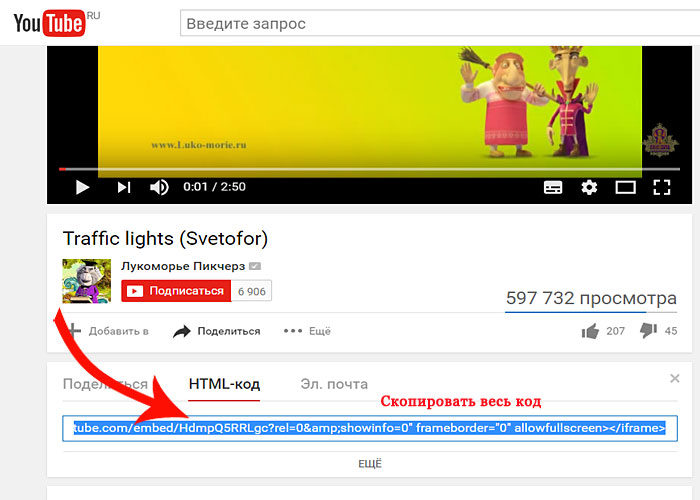Switch to the Эл. почта tab
Screen dimensions: 700x500
pyautogui.click(x=334, y=384)
